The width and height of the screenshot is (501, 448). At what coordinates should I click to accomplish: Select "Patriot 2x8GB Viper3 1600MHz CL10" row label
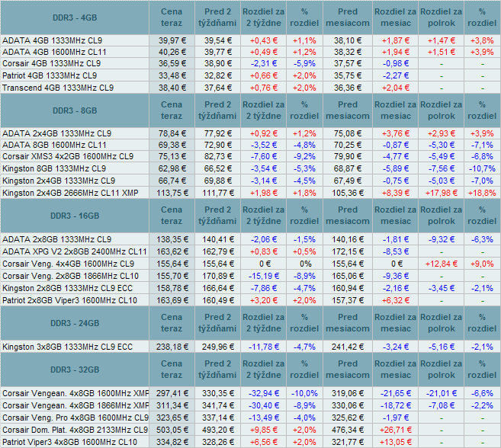[70, 299]
